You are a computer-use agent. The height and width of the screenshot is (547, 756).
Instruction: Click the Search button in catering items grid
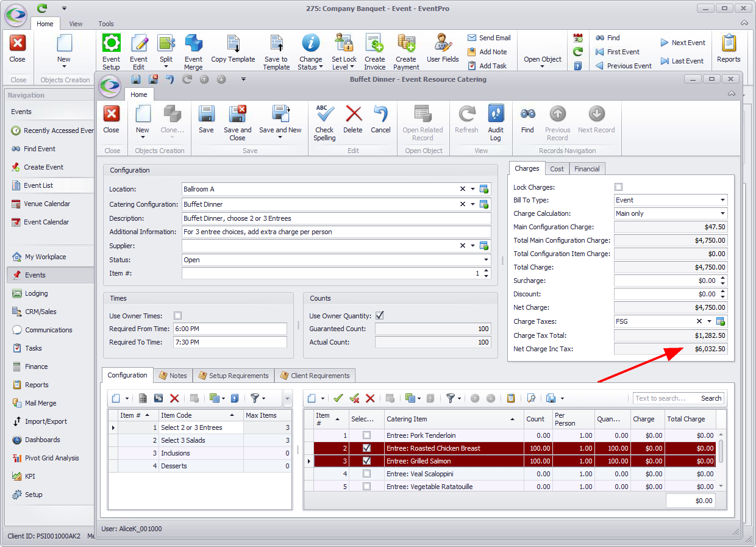coord(711,398)
